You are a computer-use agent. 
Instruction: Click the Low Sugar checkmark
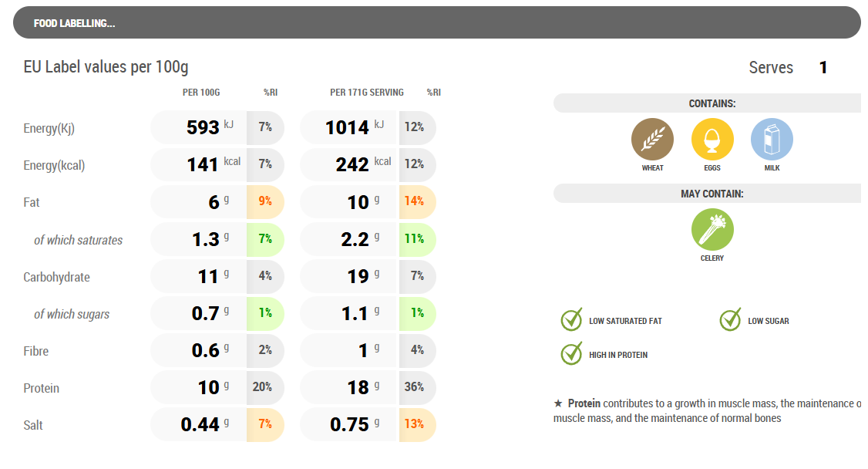tap(730, 320)
